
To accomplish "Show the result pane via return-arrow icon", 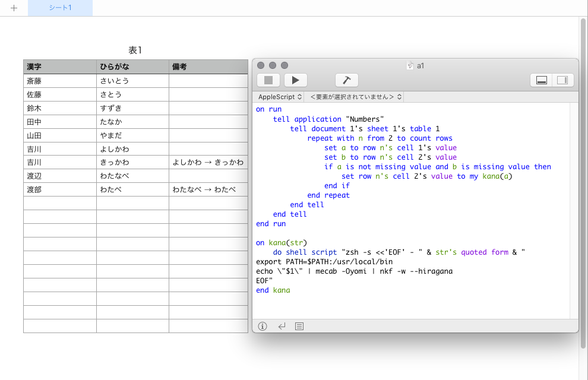I will click(282, 326).
